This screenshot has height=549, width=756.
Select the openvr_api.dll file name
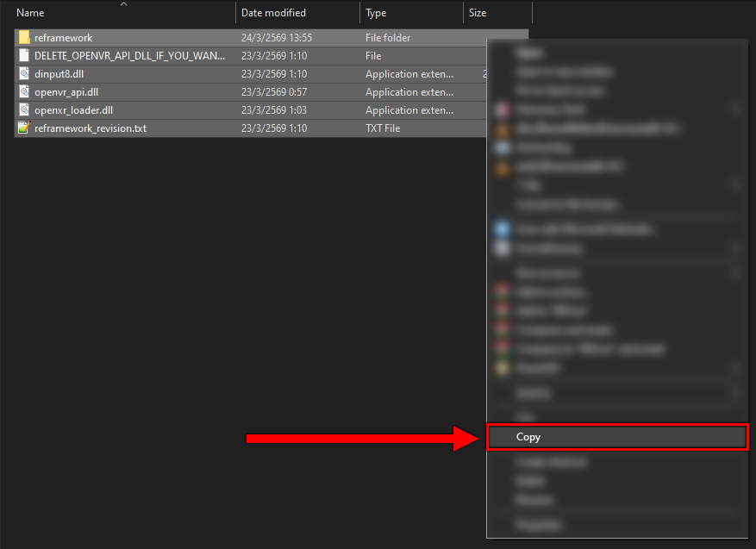(x=67, y=92)
